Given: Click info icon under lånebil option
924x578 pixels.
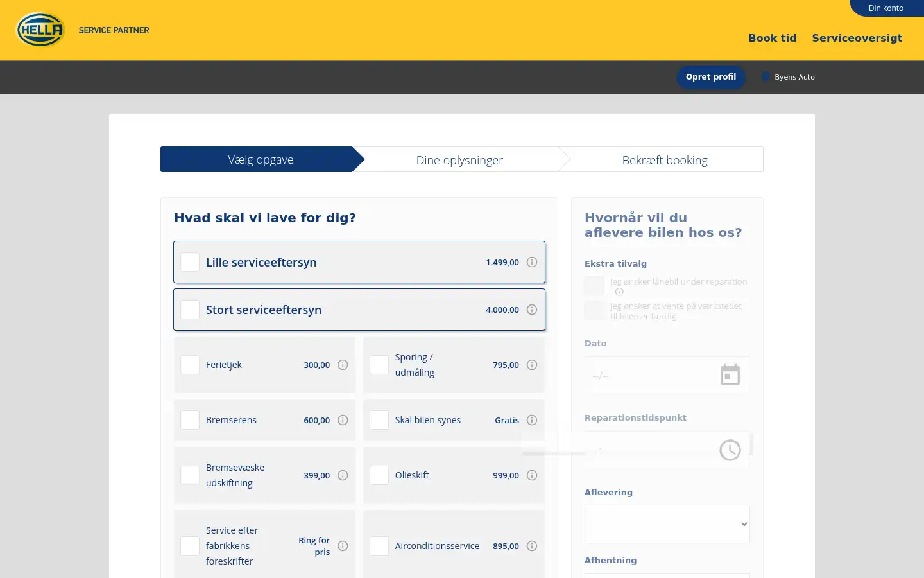Looking at the screenshot, I should coord(619,292).
